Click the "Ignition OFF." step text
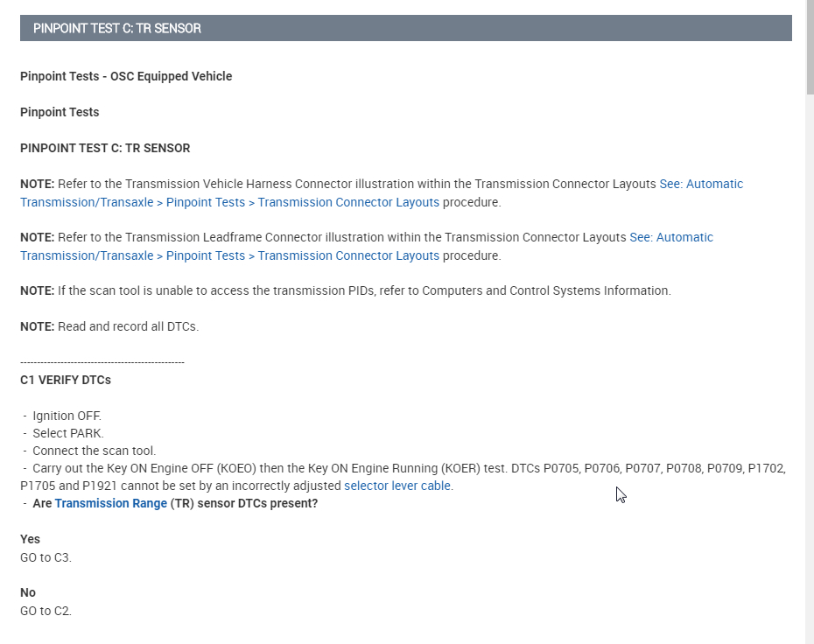 coord(67,416)
